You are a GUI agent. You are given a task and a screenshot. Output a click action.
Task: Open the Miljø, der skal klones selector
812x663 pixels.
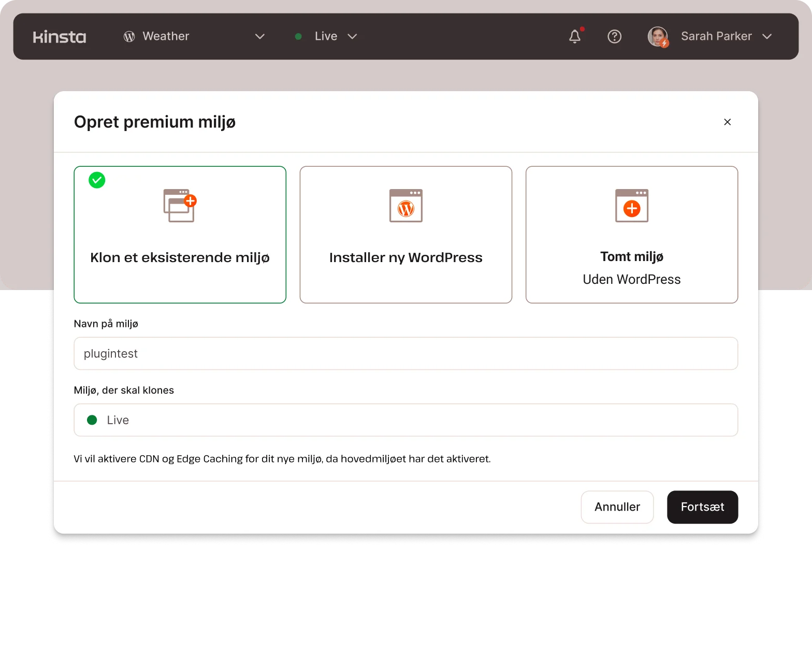tap(405, 420)
